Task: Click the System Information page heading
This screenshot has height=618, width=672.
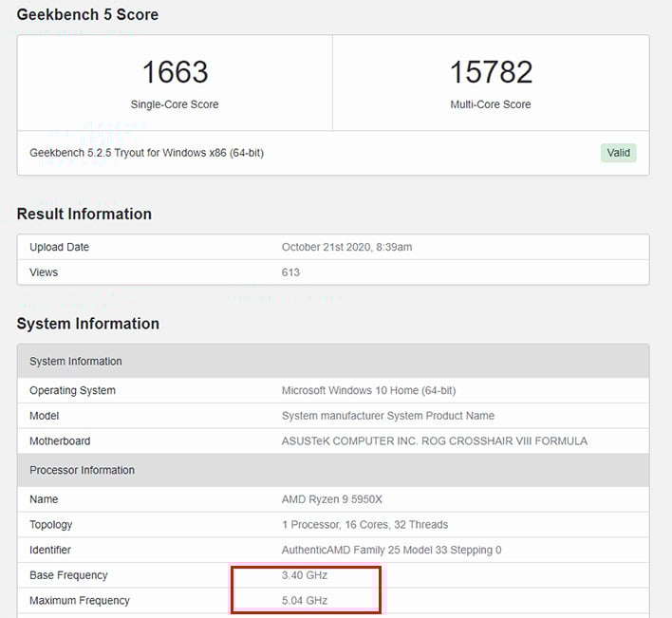Action: pos(88,324)
